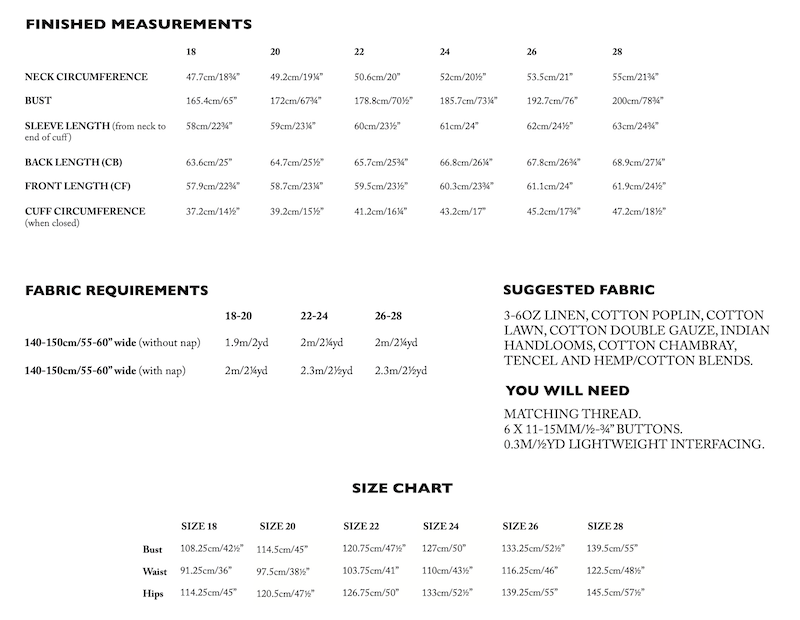800x620 pixels.
Task: Click the 22-24 fabric column header
Action: (316, 316)
